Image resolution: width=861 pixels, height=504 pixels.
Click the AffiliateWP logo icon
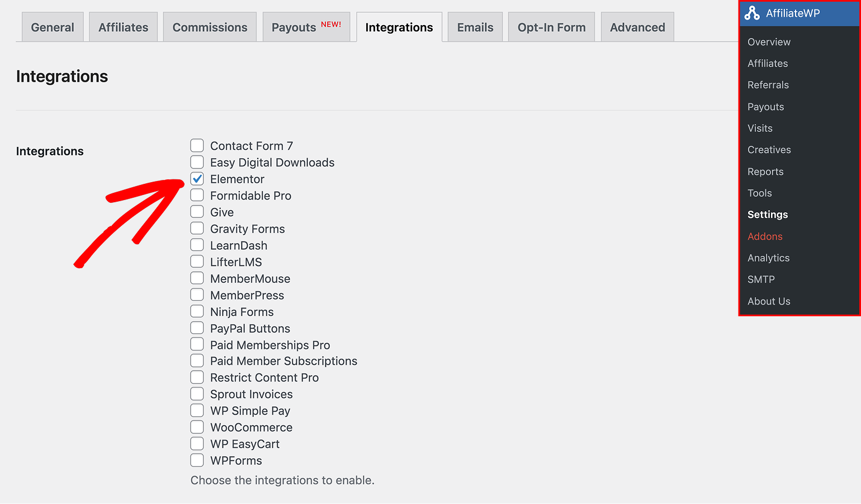pyautogui.click(x=752, y=13)
